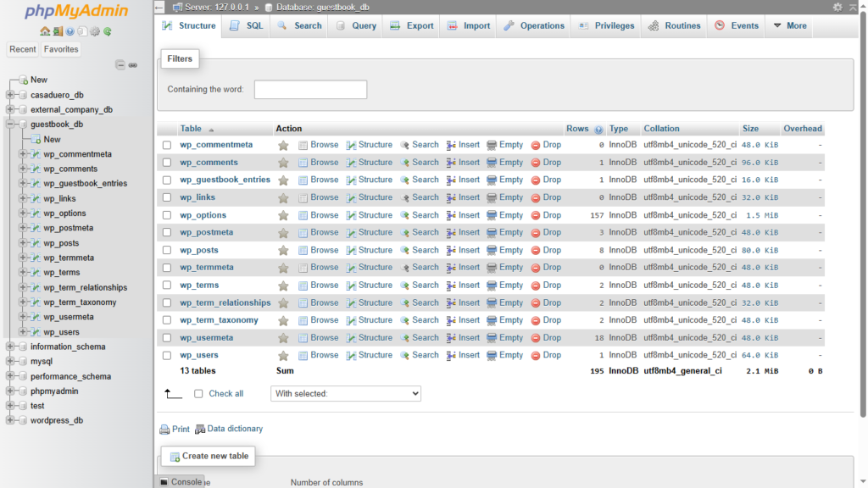The height and width of the screenshot is (488, 868).
Task: Tick the wp_comments row checkbox
Action: 167,163
